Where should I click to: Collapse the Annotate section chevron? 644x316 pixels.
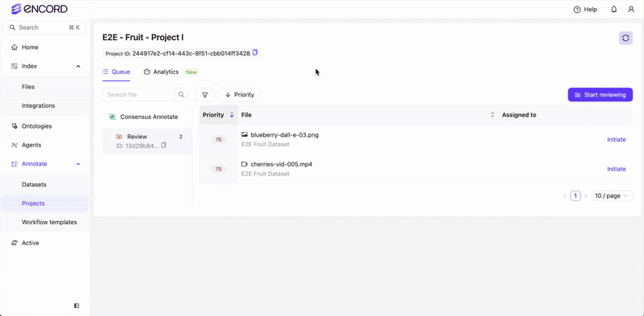click(x=78, y=164)
